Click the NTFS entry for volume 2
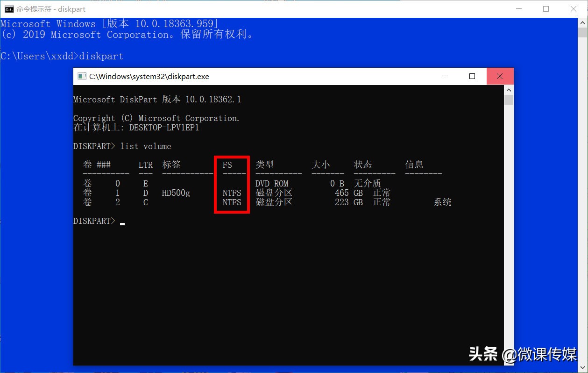Viewport: 588px width, 373px height. (232, 202)
